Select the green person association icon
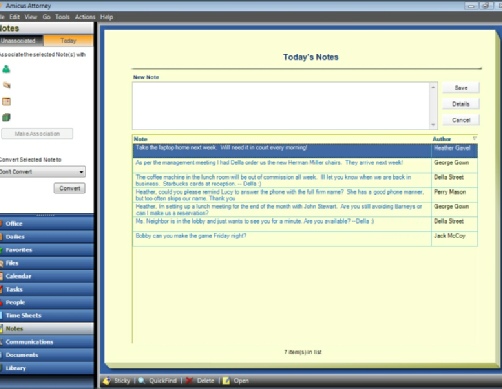 click(6, 69)
